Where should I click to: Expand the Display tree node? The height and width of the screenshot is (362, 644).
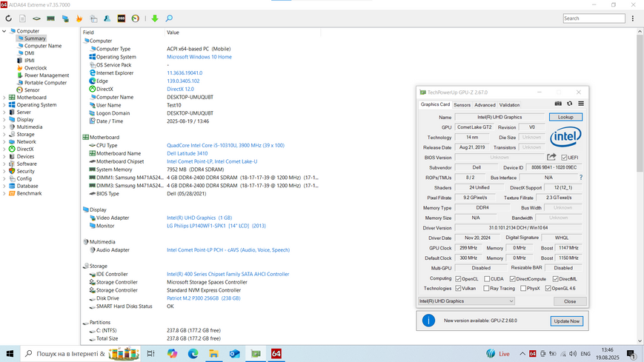(x=4, y=119)
